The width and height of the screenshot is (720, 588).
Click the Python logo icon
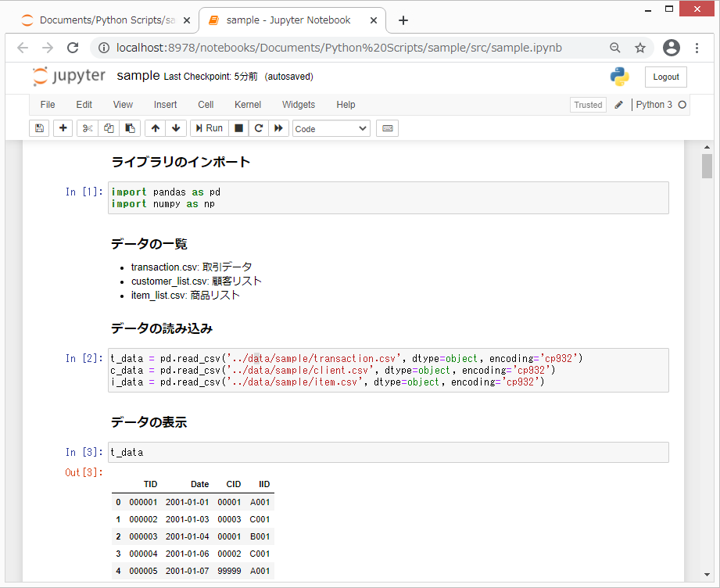(619, 77)
